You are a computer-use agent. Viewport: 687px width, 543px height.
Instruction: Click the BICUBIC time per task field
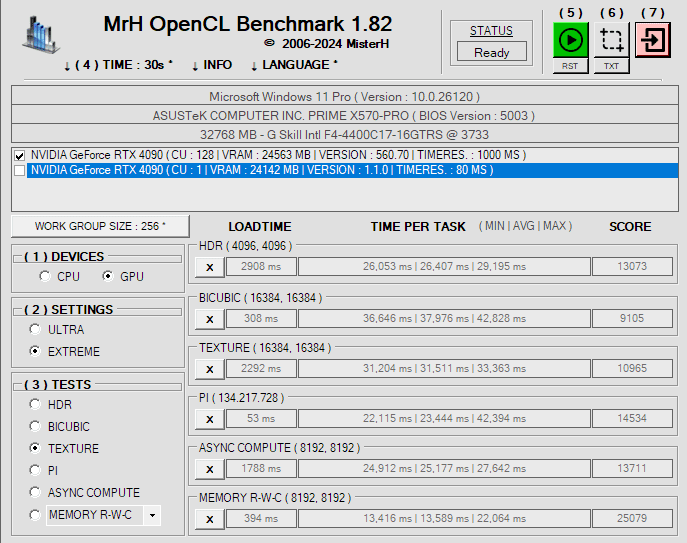coord(444,319)
